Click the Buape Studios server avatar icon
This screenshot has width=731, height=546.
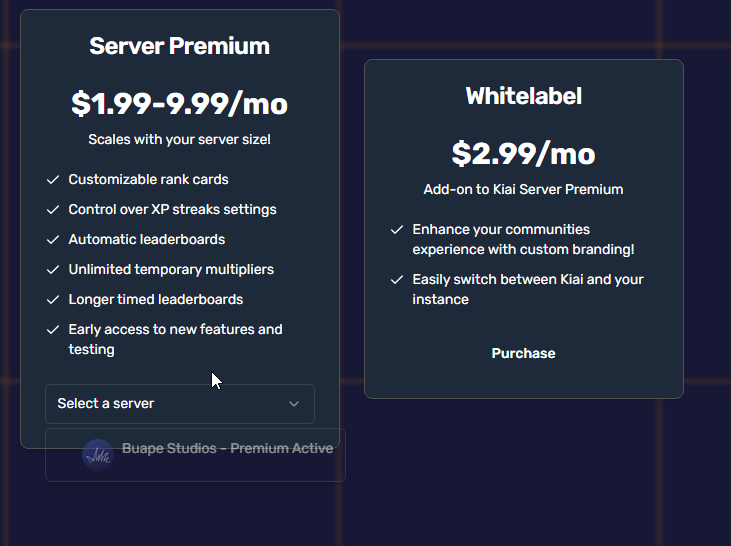(x=98, y=455)
